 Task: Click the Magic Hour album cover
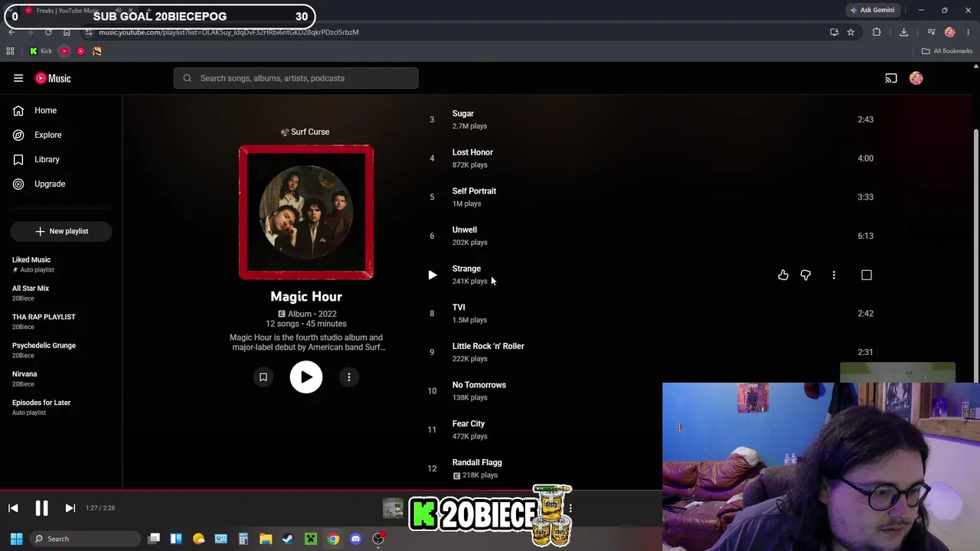point(306,212)
